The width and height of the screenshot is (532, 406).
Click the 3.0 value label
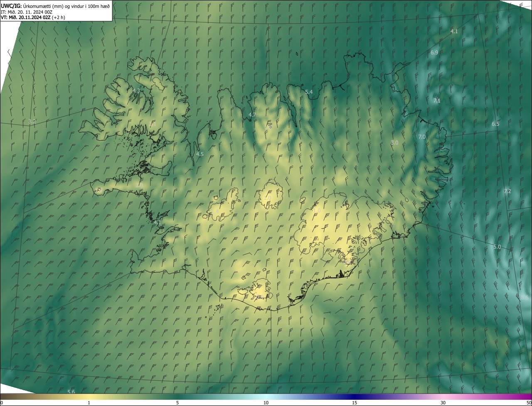(x=394, y=143)
